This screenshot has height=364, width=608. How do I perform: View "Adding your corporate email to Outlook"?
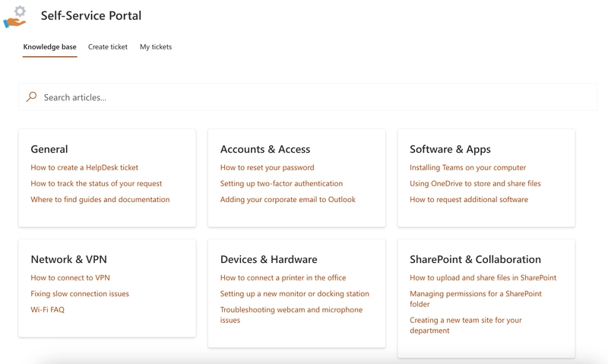(x=288, y=200)
